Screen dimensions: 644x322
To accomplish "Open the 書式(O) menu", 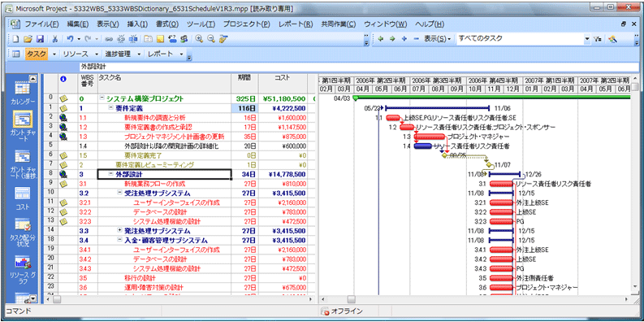I will (167, 24).
